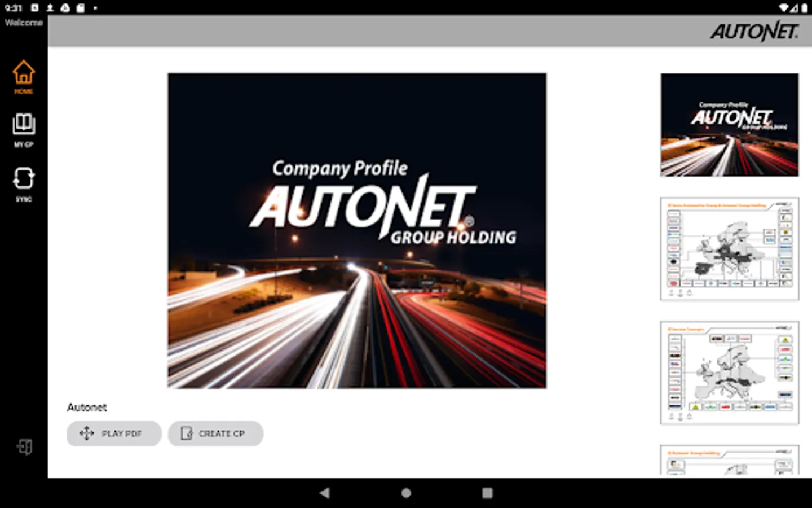The width and height of the screenshot is (812, 508).
Task: Tap the logout icon at sidebar bottom
Action: tap(24, 447)
